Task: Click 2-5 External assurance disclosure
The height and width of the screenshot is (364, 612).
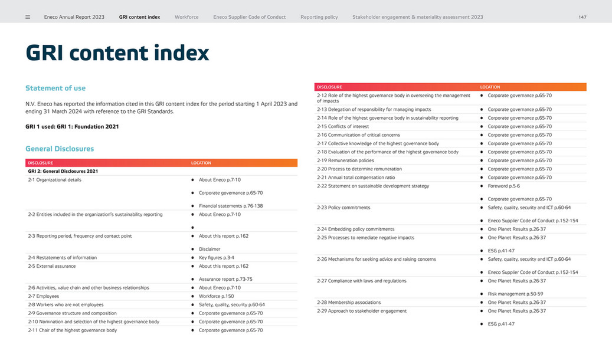Action: [x=52, y=266]
